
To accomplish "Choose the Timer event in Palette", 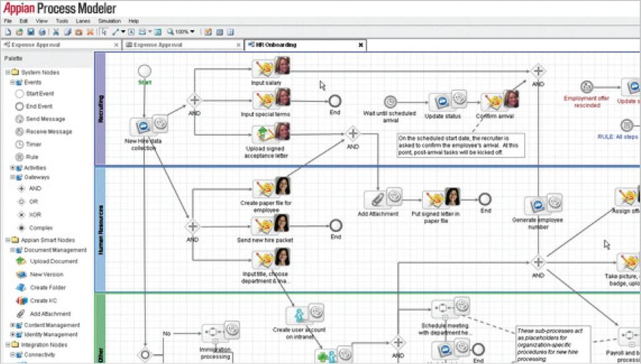I will click(x=28, y=144).
